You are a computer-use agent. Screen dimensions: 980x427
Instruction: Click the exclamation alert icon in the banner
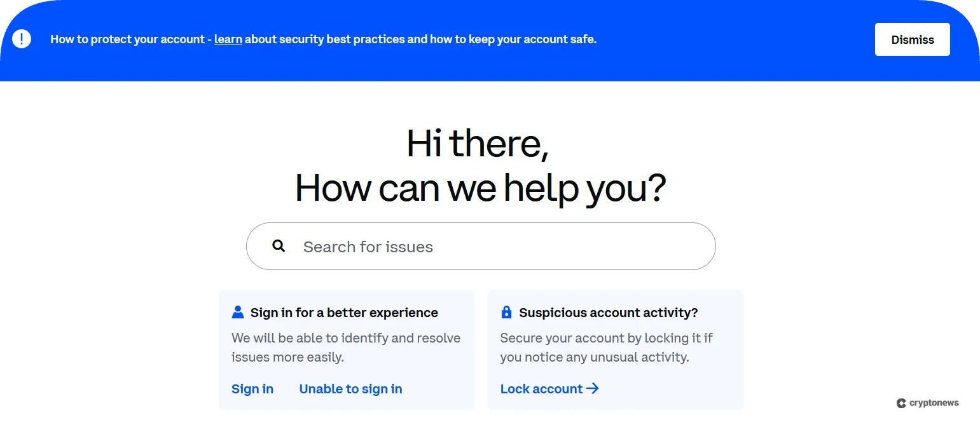click(21, 38)
